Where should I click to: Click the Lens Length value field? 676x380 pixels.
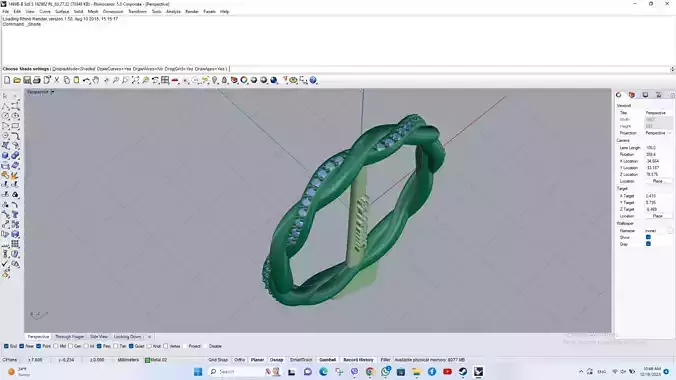click(x=658, y=148)
